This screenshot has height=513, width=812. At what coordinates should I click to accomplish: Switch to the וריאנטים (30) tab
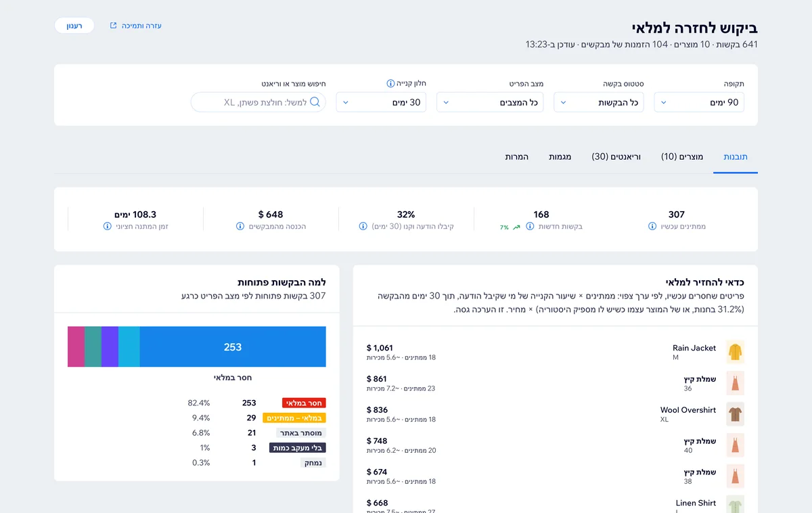(616, 156)
